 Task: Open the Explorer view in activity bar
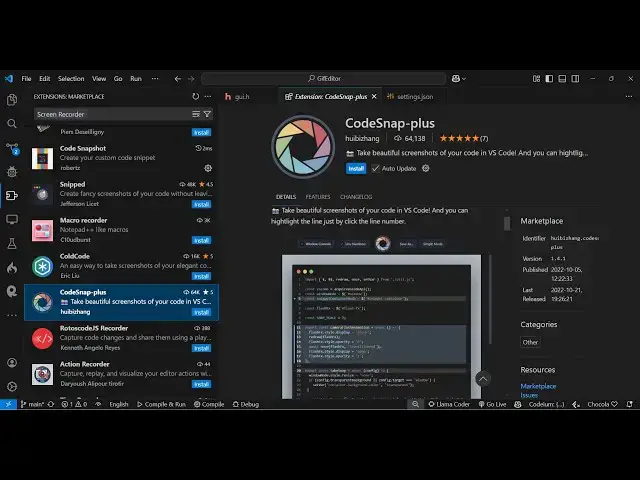click(x=12, y=100)
